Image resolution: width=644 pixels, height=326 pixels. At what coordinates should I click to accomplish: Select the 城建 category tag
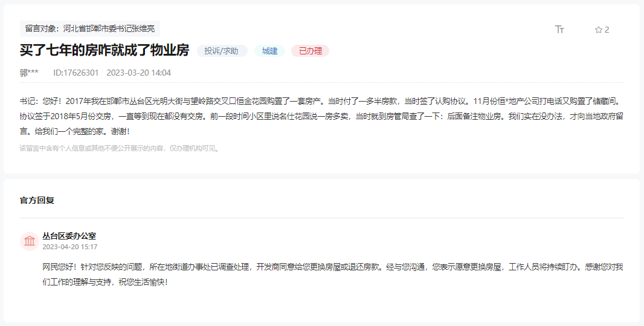[270, 51]
